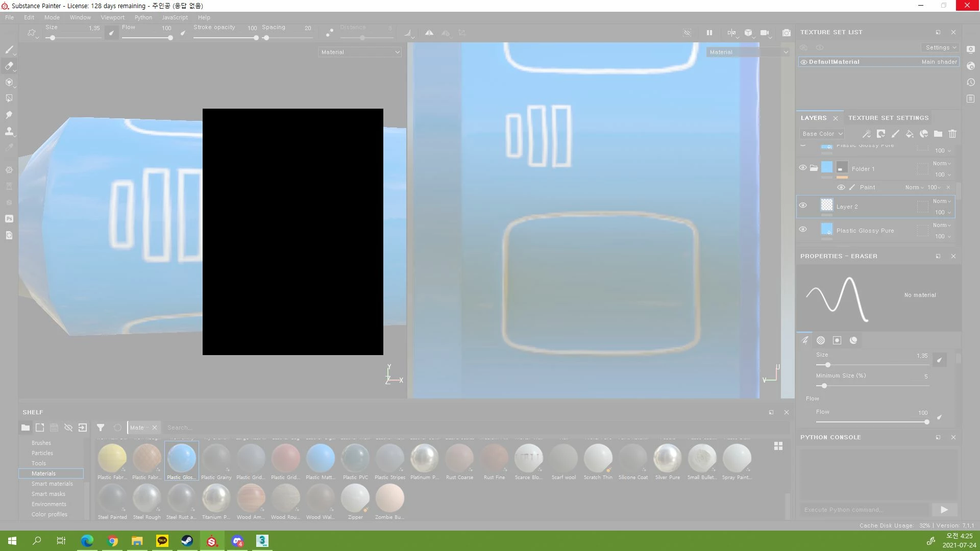The image size is (980, 551).
Task: Select the Smudge tool
Action: click(x=9, y=115)
